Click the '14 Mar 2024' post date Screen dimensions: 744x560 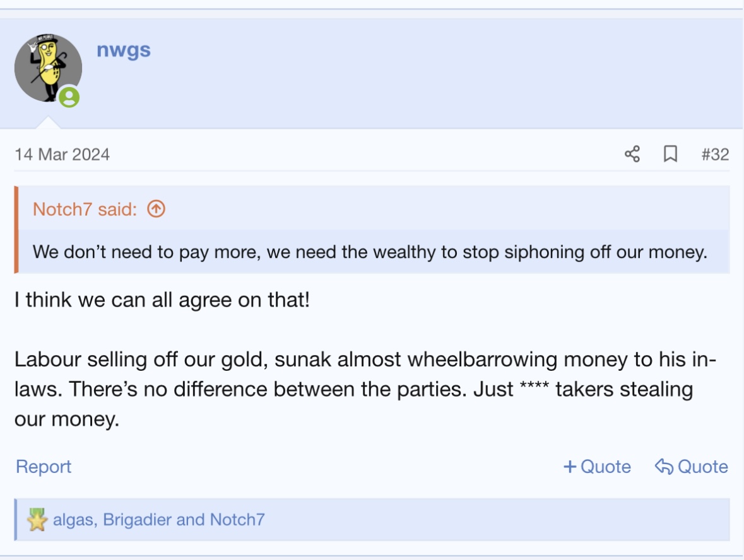tap(62, 155)
